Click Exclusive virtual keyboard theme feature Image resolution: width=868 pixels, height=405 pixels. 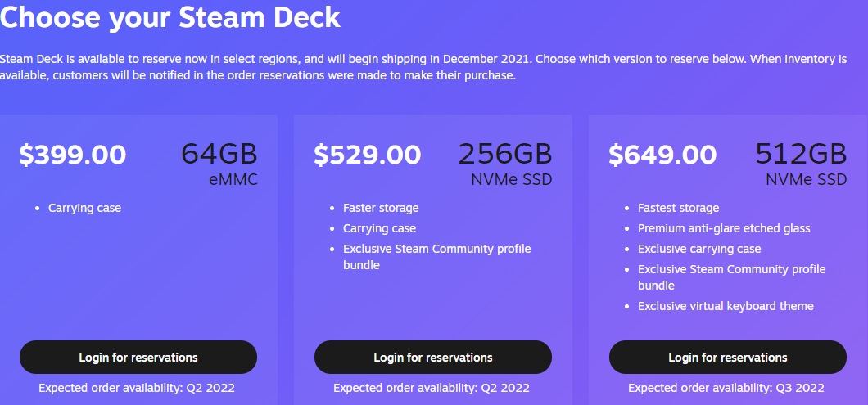tap(726, 306)
